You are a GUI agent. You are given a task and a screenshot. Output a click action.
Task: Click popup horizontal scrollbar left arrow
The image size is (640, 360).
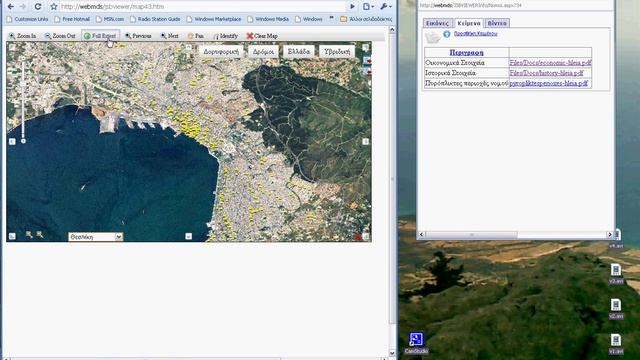(422, 235)
